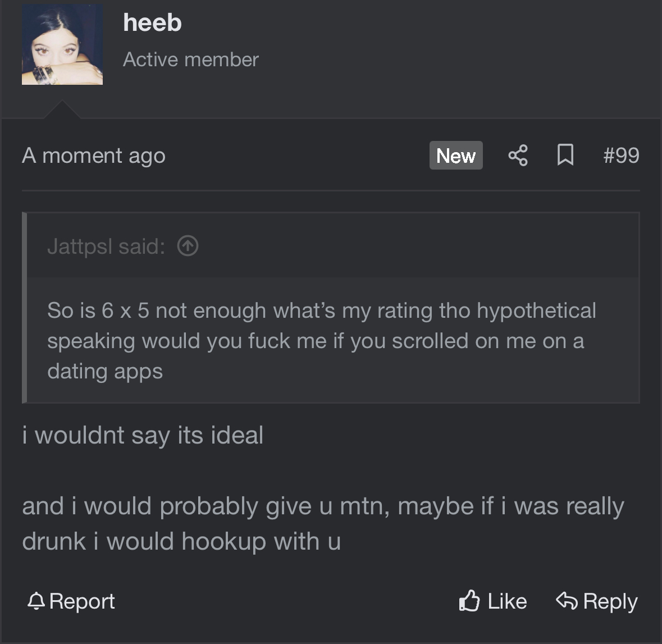Open the heeb username link

[x=152, y=22]
